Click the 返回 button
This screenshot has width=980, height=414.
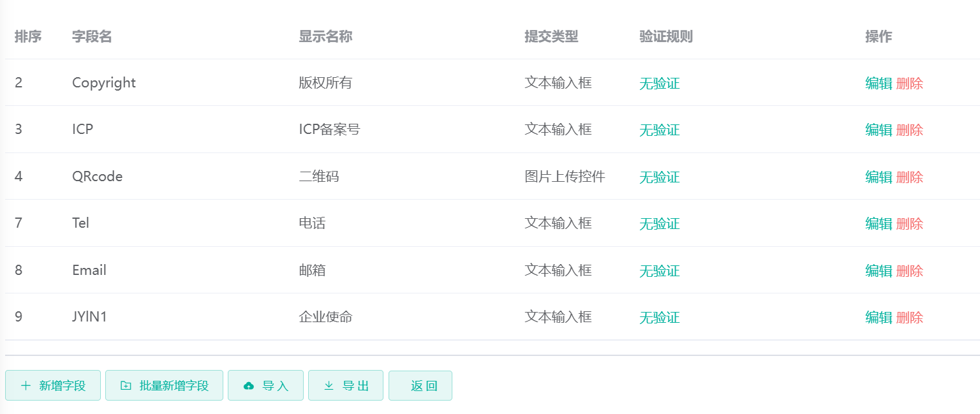(x=420, y=385)
